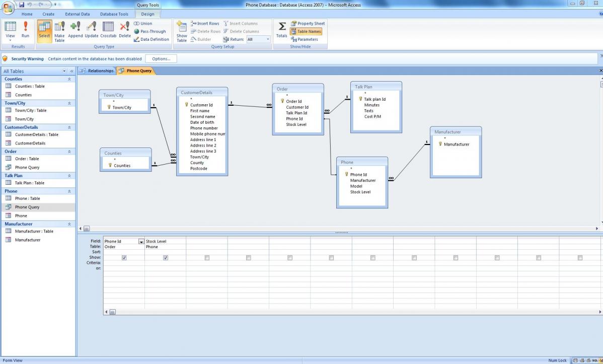Toggle the Table Names button
Image resolution: width=603 pixels, height=364 pixels.
click(306, 32)
